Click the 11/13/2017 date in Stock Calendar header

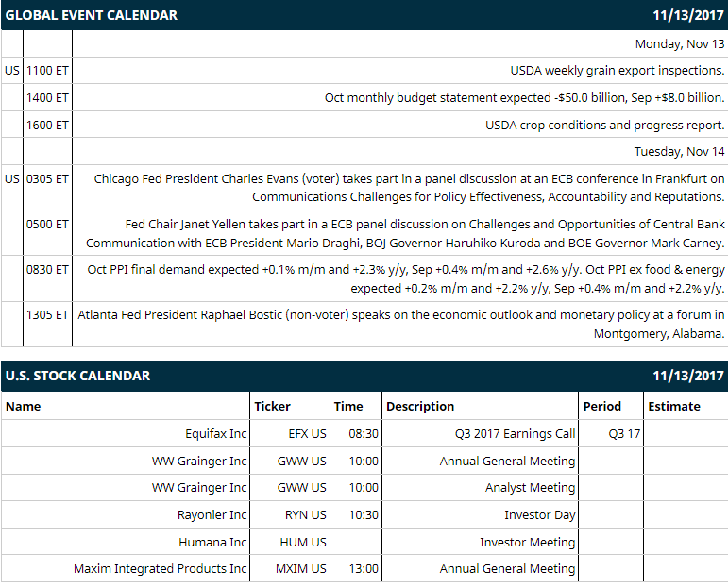pyautogui.click(x=688, y=376)
